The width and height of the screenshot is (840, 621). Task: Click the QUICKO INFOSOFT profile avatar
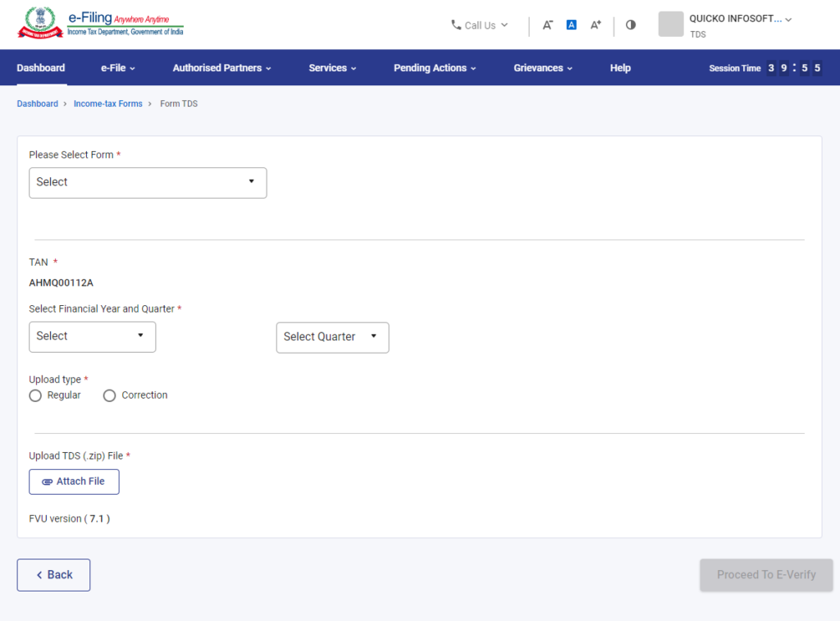pyautogui.click(x=671, y=25)
